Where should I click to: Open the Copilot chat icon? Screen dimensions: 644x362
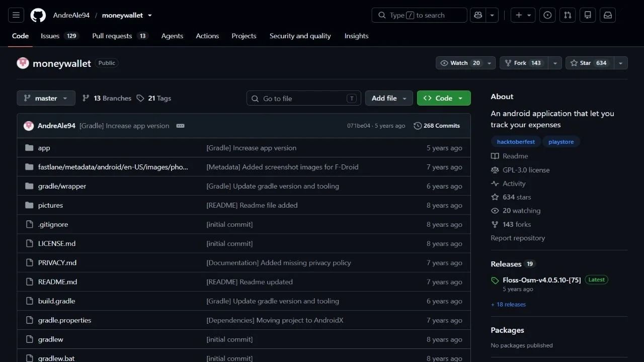pyautogui.click(x=478, y=15)
